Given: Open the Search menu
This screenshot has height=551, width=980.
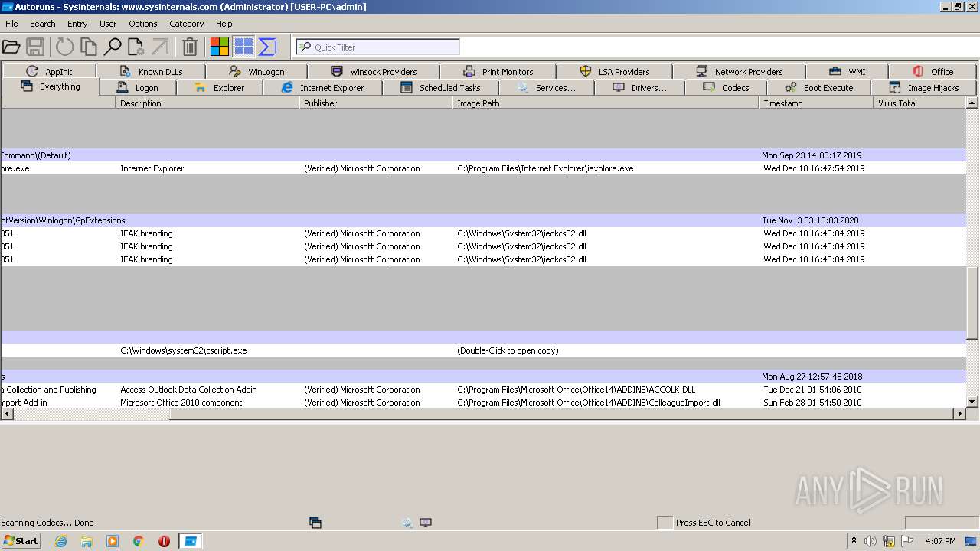Looking at the screenshot, I should point(43,24).
